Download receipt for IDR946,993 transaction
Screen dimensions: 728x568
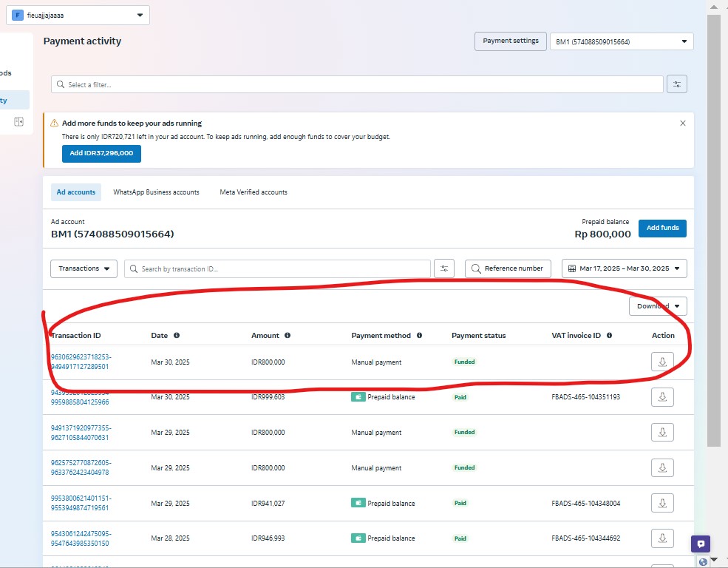coord(662,538)
